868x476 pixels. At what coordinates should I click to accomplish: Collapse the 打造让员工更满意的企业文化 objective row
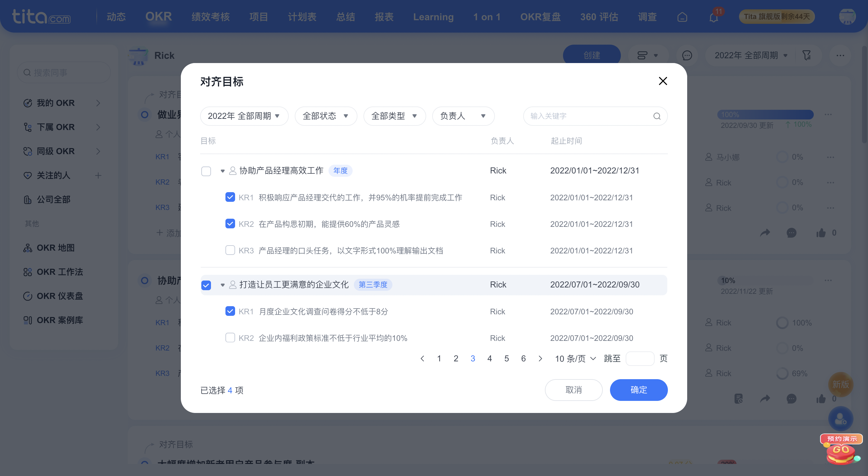[222, 285]
